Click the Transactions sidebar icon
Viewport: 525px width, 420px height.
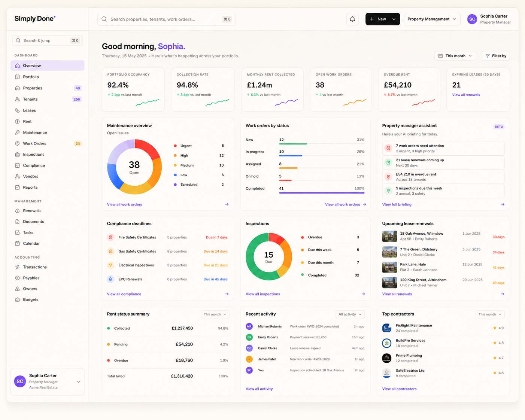click(17, 267)
